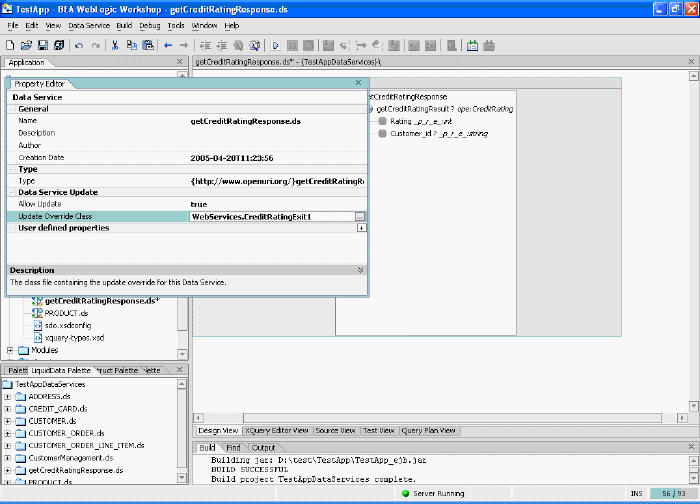The image size is (700, 504).
Task: Click the PRODUCT.ds data service icon
Action: click(37, 313)
